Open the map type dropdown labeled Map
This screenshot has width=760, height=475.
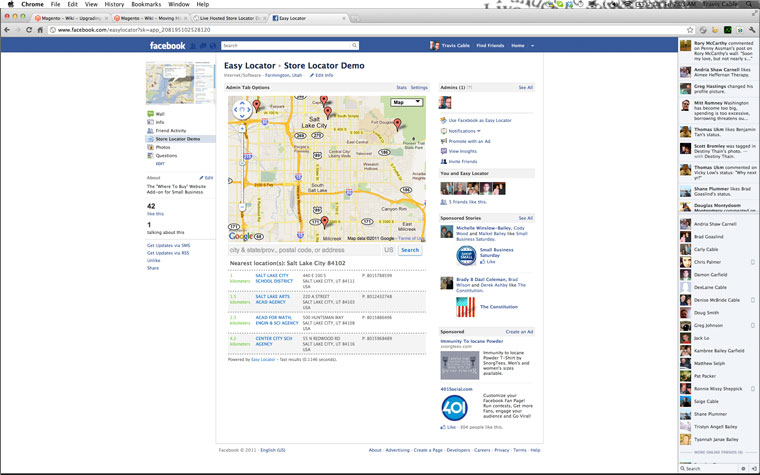click(407, 102)
